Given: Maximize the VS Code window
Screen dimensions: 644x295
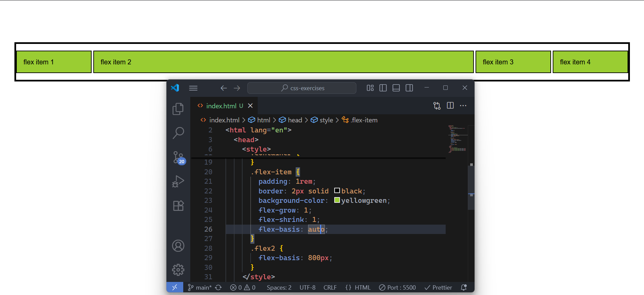Looking at the screenshot, I should [446, 88].
